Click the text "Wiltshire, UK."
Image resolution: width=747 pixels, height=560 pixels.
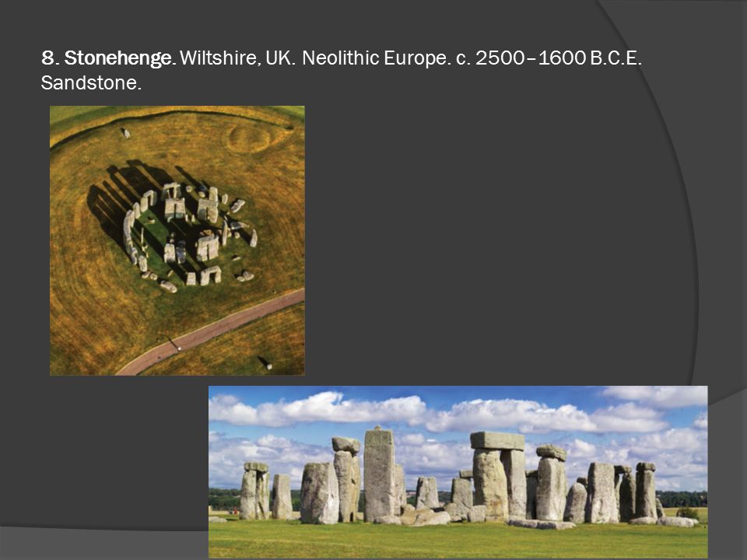238,58
